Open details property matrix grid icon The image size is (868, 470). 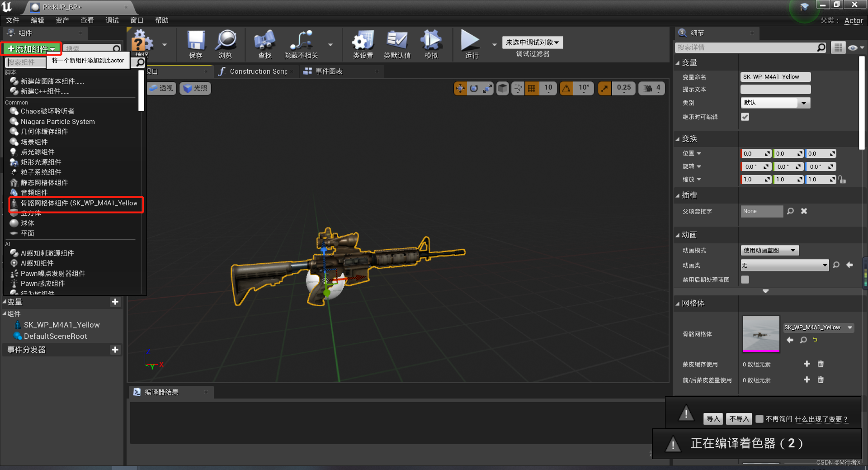838,47
